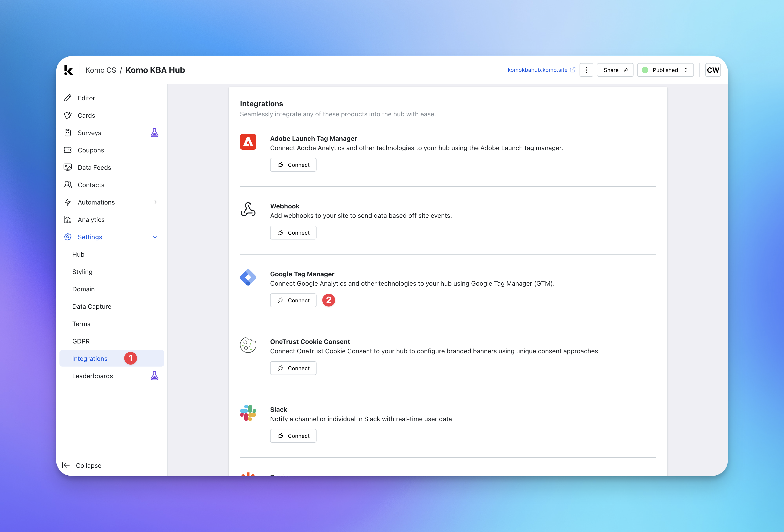Open the Editor pencil icon
784x532 pixels.
(x=68, y=98)
